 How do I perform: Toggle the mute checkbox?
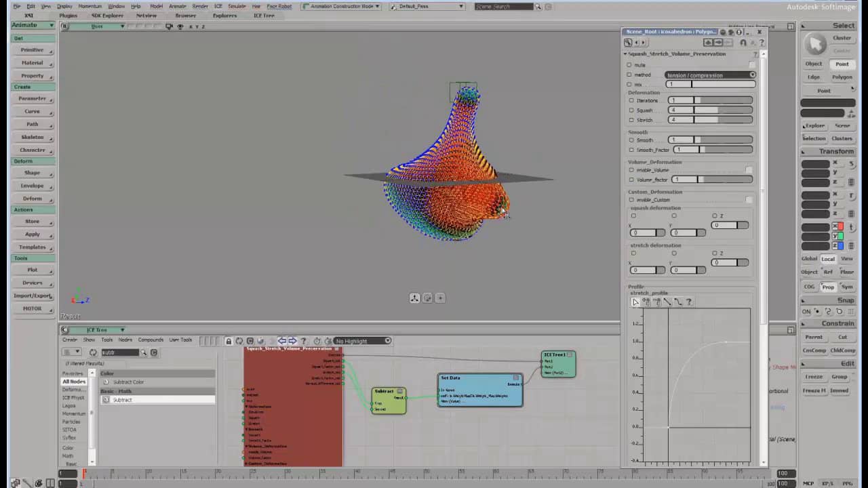point(751,65)
